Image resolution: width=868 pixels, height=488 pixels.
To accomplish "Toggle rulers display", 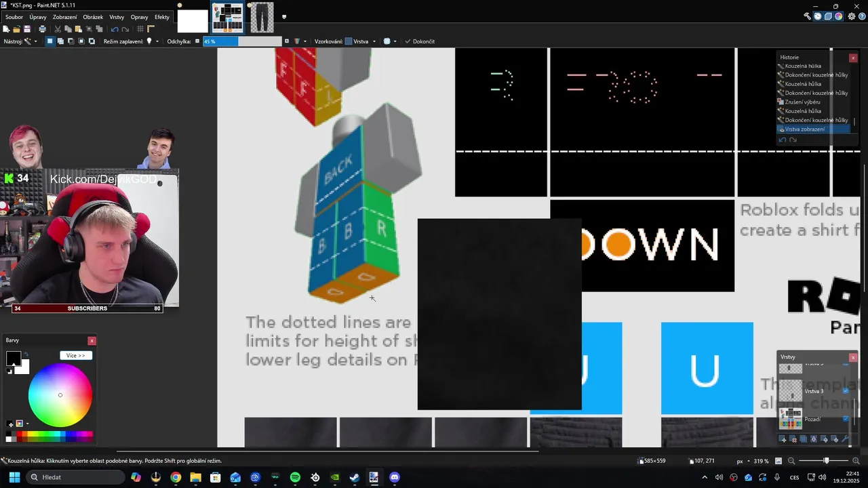I will coord(151,29).
